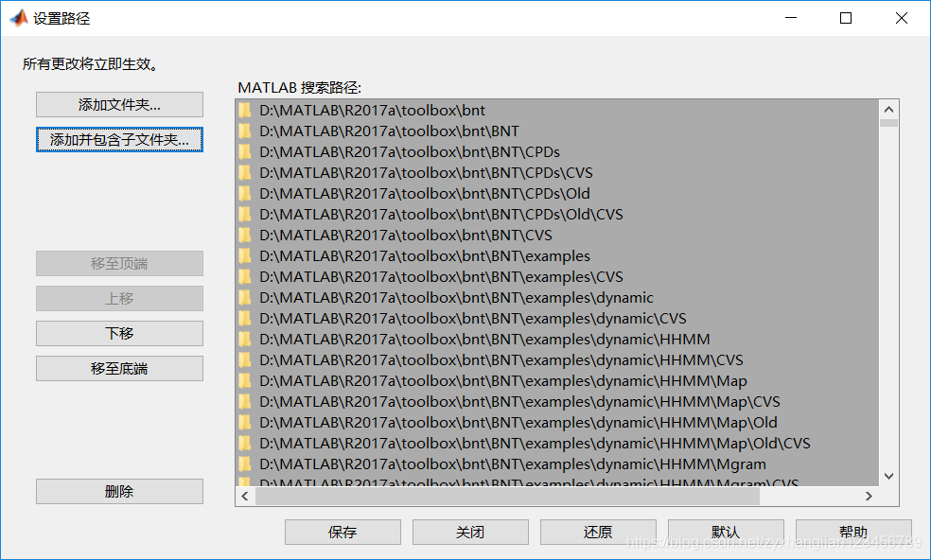Click folder icon beside BNT\CPDs\CVS path

(245, 173)
